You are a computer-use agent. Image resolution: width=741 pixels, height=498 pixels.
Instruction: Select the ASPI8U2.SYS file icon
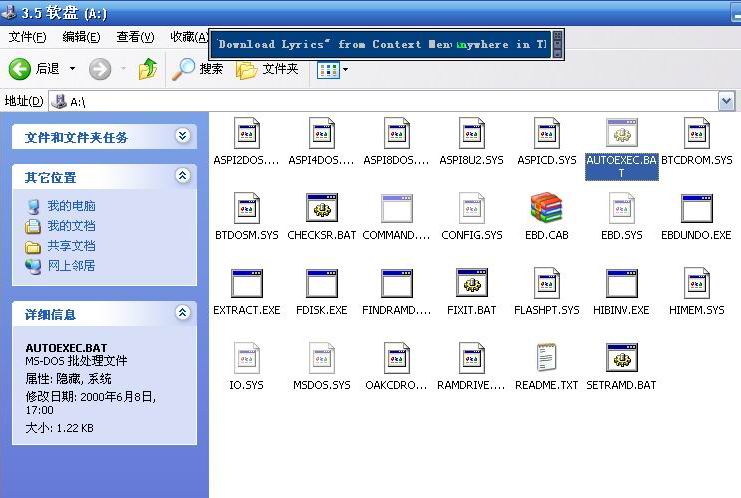click(x=472, y=133)
